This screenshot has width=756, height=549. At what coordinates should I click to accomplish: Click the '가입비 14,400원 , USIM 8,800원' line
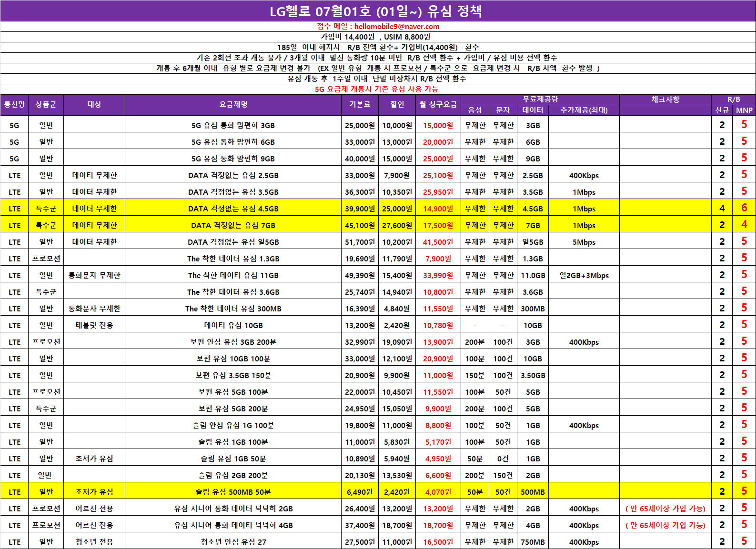point(375,37)
